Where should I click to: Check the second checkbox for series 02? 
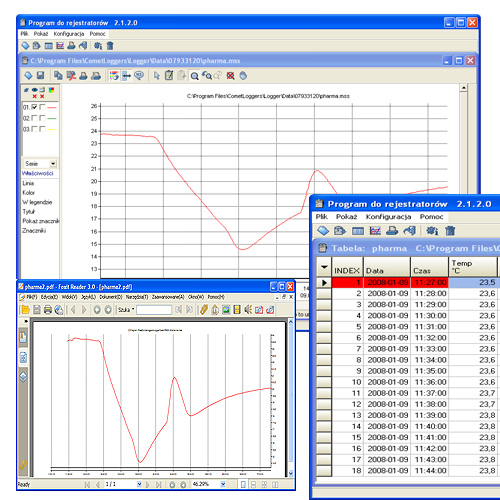[x=42, y=118]
